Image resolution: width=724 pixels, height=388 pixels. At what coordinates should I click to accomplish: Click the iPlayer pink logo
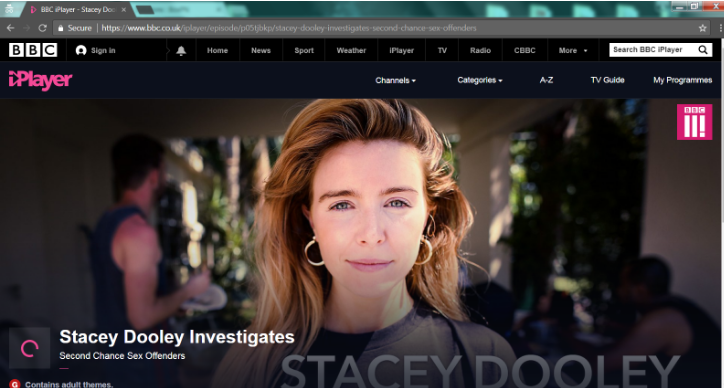tap(41, 80)
